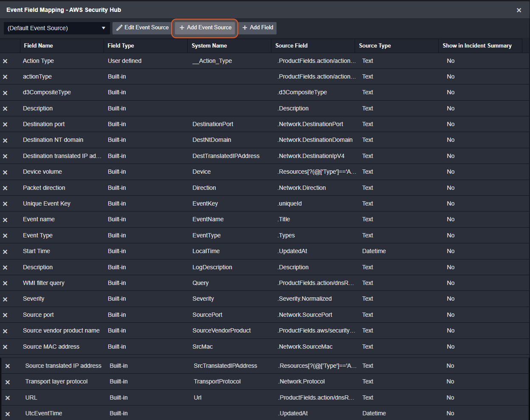Viewport: 530px width, 420px height.
Task: Close the Event Field Mapping dialog
Action: pos(519,10)
